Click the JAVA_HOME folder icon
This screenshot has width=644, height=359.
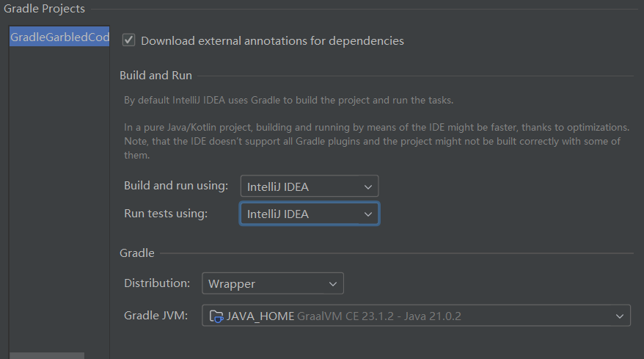point(216,316)
